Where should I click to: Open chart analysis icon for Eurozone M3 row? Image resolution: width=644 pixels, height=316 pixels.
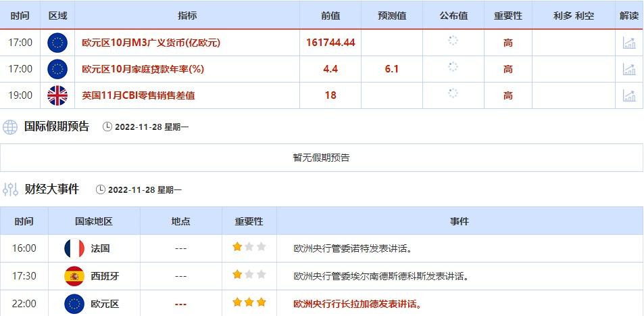(x=628, y=43)
